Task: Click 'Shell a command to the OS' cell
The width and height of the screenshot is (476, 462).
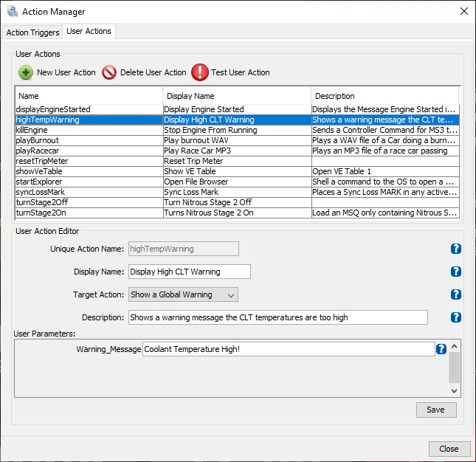Action: click(x=385, y=182)
